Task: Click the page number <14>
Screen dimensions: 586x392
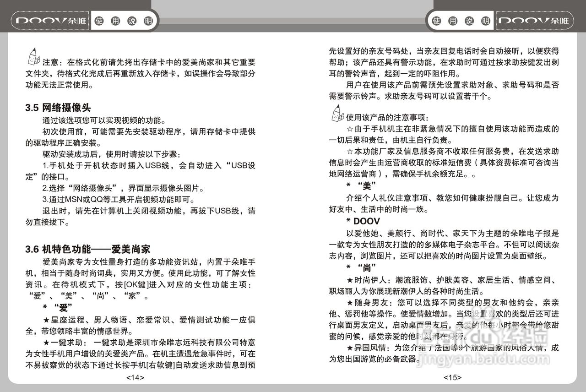Action: click(x=136, y=377)
